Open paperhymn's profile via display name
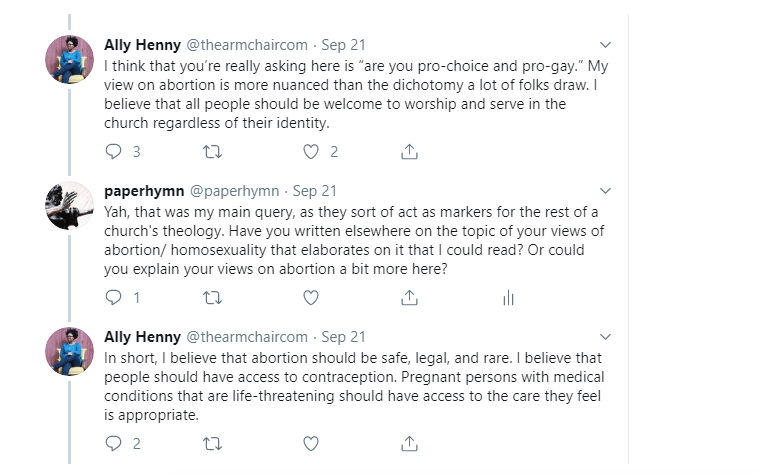The image size is (758, 474). tap(144, 190)
